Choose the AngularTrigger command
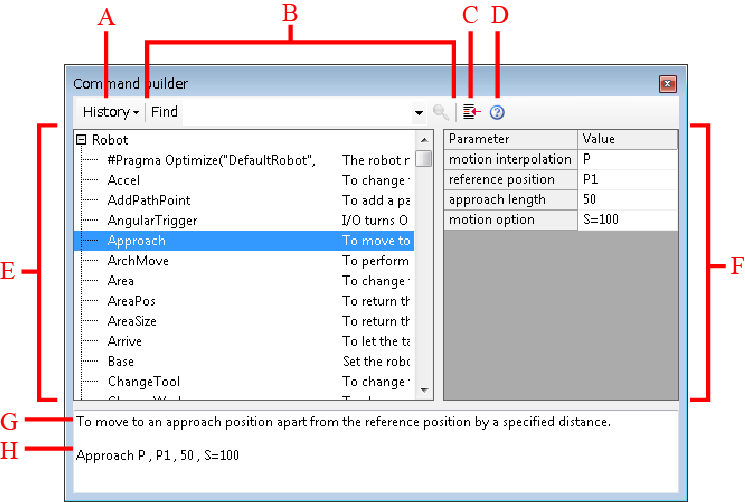This screenshot has width=745, height=502. tap(152, 221)
